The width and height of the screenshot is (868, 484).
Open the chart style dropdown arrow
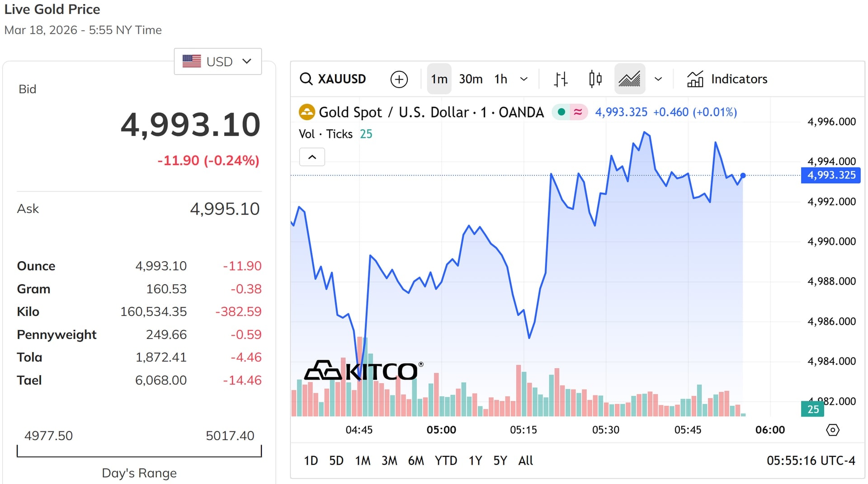click(x=658, y=79)
